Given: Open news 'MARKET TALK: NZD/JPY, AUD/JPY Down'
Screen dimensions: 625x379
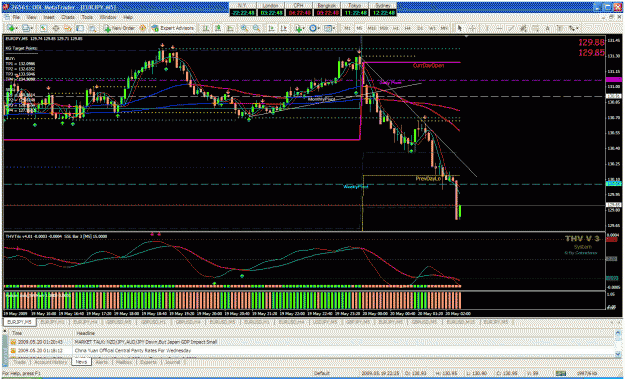Looking at the screenshot, I should tap(146, 342).
